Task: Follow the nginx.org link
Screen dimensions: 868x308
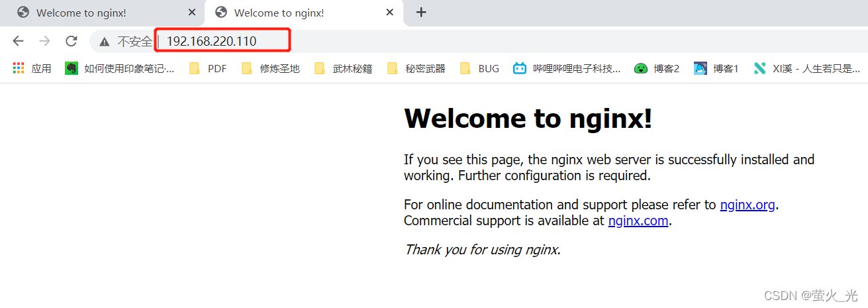Action: coord(747,205)
